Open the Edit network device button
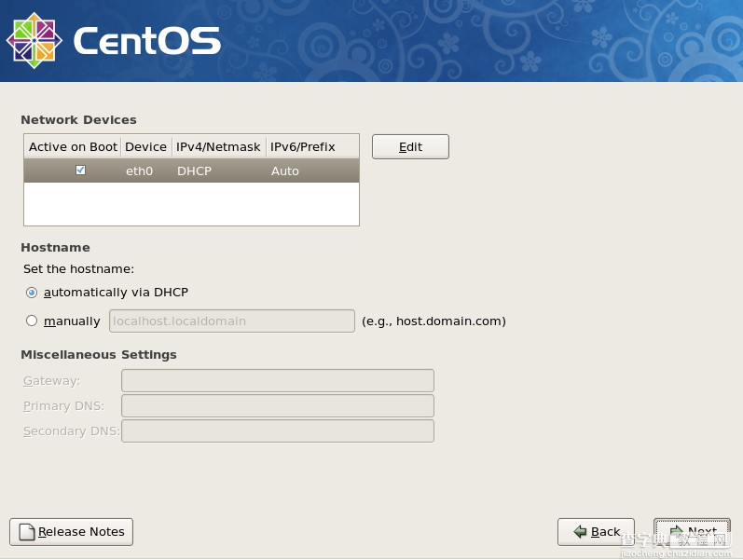 [410, 147]
